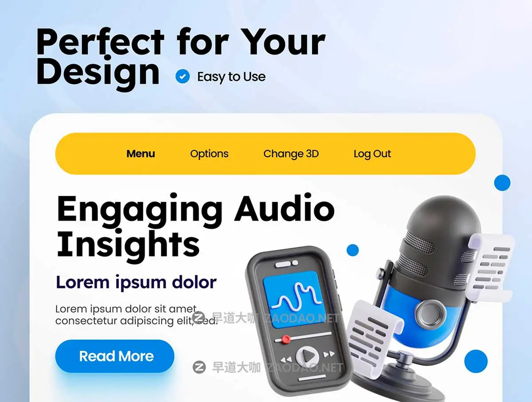The width and height of the screenshot is (532, 402).
Task: Choose Change 3D in the navigation bar
Action: click(291, 154)
